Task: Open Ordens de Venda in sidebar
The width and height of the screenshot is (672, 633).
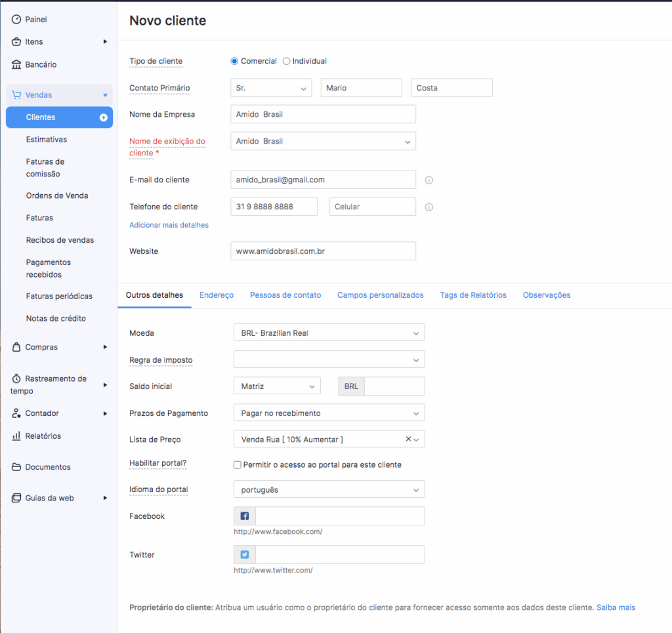Action: coord(57,195)
